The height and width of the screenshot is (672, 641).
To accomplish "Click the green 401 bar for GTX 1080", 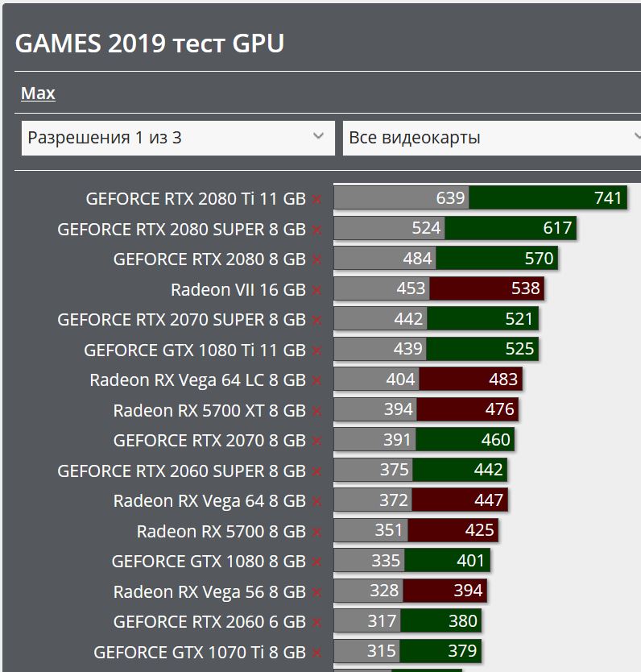I will click(x=447, y=560).
